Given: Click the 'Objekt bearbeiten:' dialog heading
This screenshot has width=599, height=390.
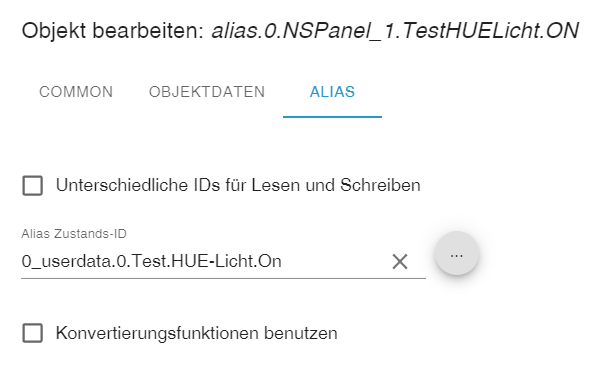Looking at the screenshot, I should tap(113, 31).
